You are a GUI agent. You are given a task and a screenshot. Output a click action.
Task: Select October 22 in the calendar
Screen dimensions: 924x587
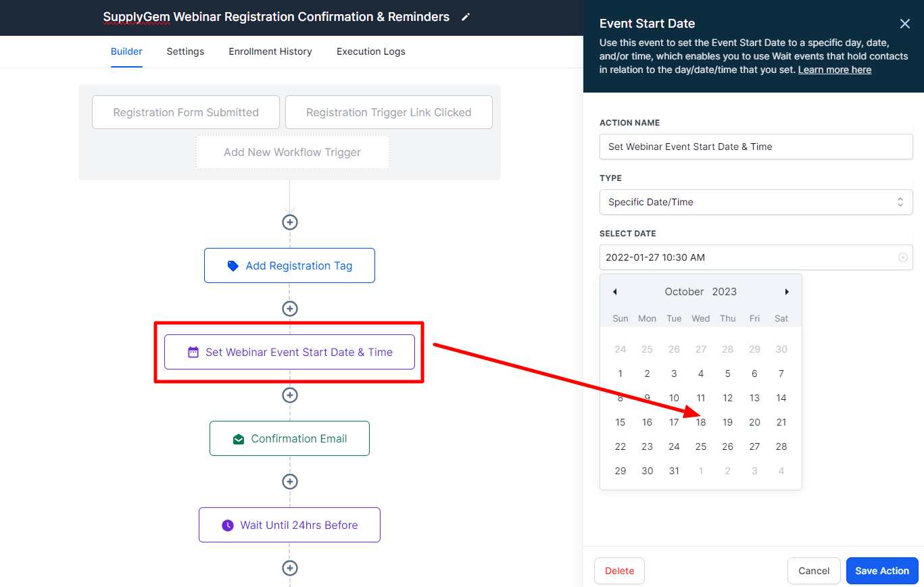621,446
